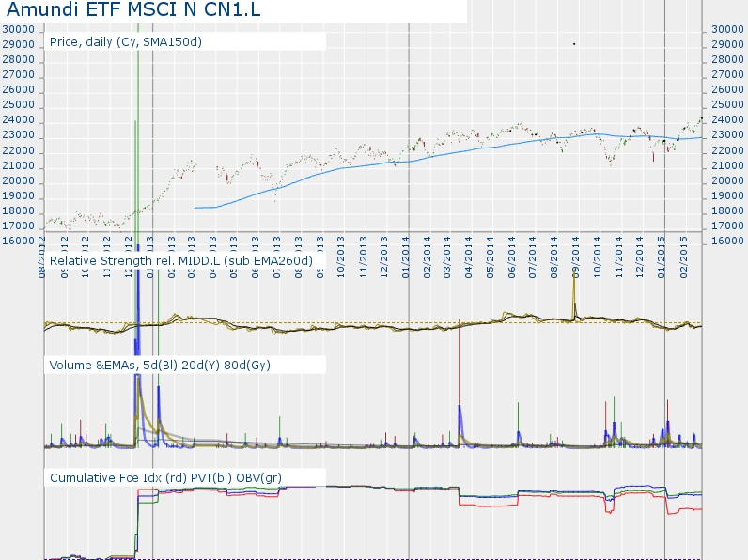748x560 pixels.
Task: Click 24000 on the right price axis
Action: tap(727, 120)
